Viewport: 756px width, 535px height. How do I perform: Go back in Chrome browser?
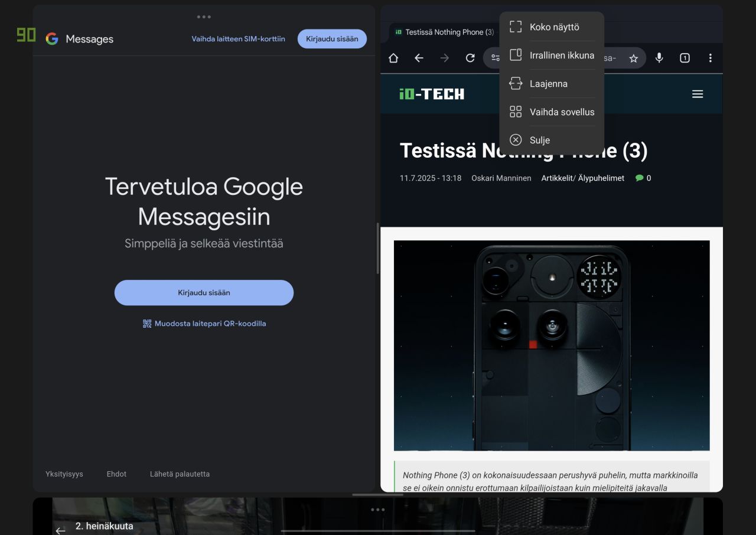coord(419,58)
